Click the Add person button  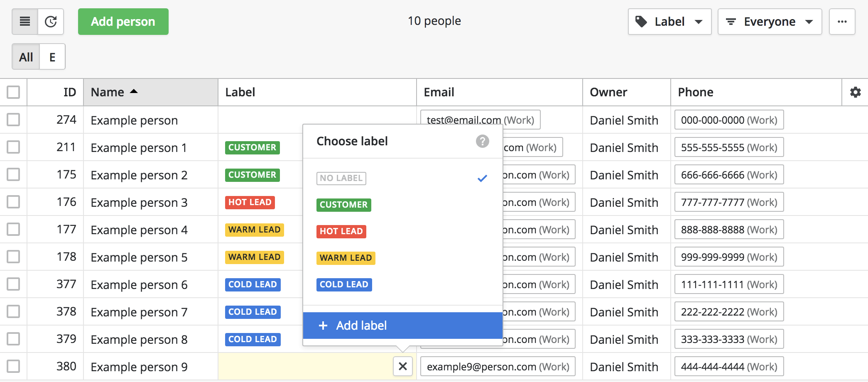123,22
